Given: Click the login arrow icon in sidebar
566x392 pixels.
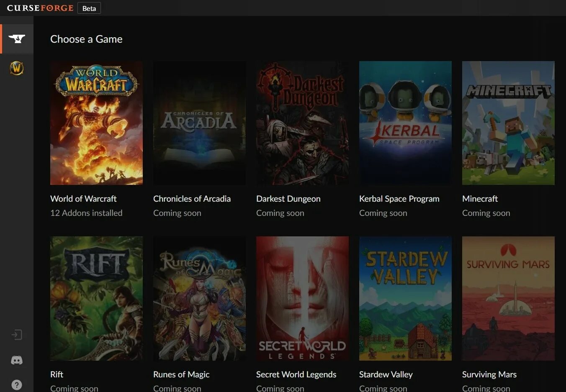Looking at the screenshot, I should [x=17, y=335].
